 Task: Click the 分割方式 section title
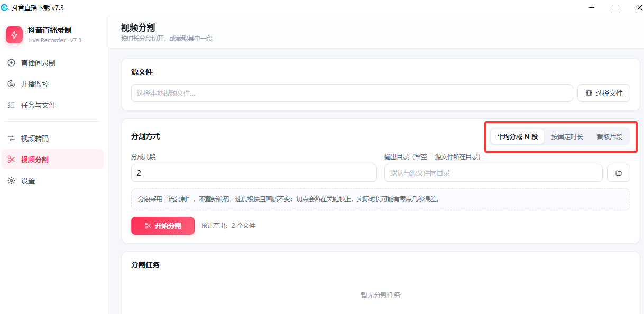(x=145, y=136)
